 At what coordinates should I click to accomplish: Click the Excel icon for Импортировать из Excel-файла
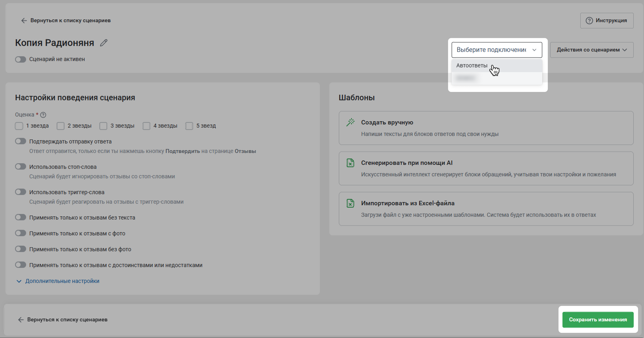(350, 203)
